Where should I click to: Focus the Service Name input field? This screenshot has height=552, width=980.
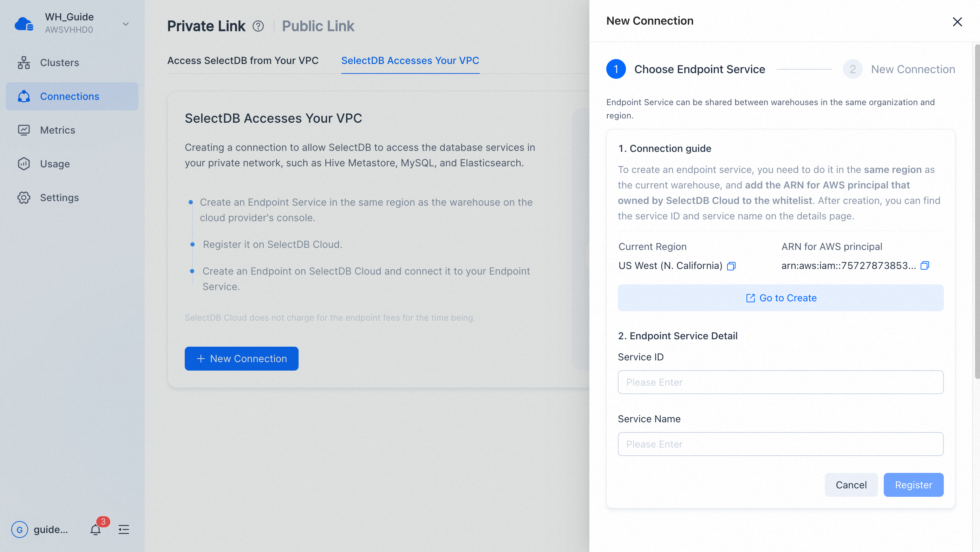tap(780, 444)
